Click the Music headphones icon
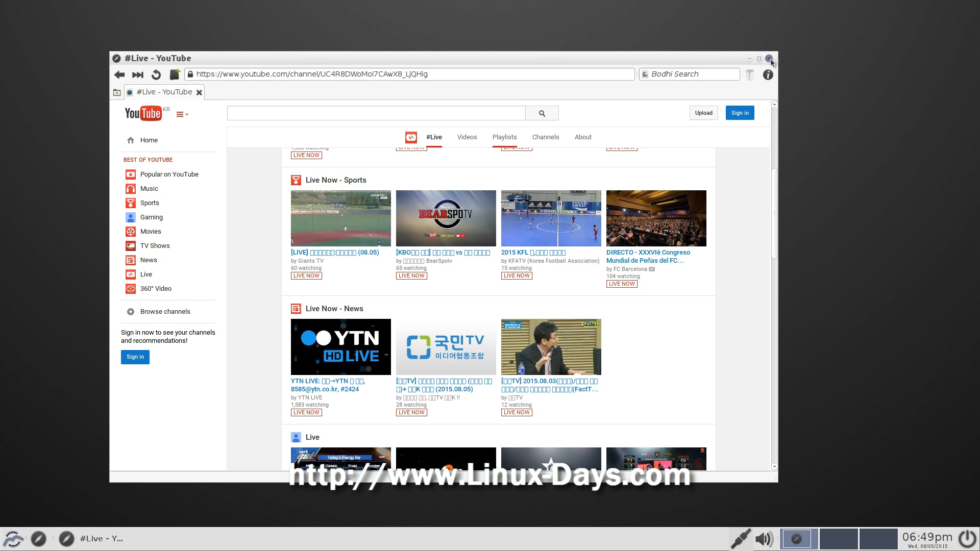 pos(131,189)
